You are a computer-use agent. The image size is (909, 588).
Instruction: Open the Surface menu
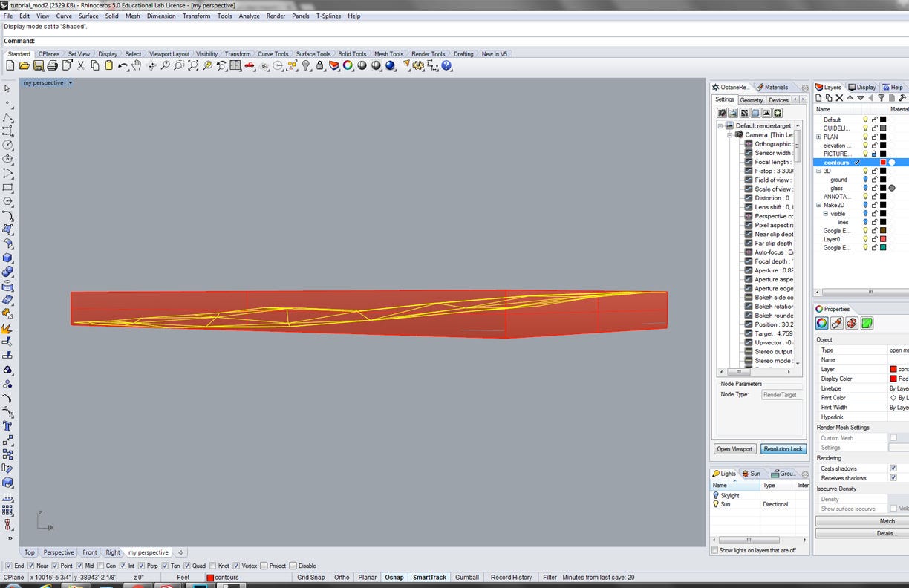point(88,16)
